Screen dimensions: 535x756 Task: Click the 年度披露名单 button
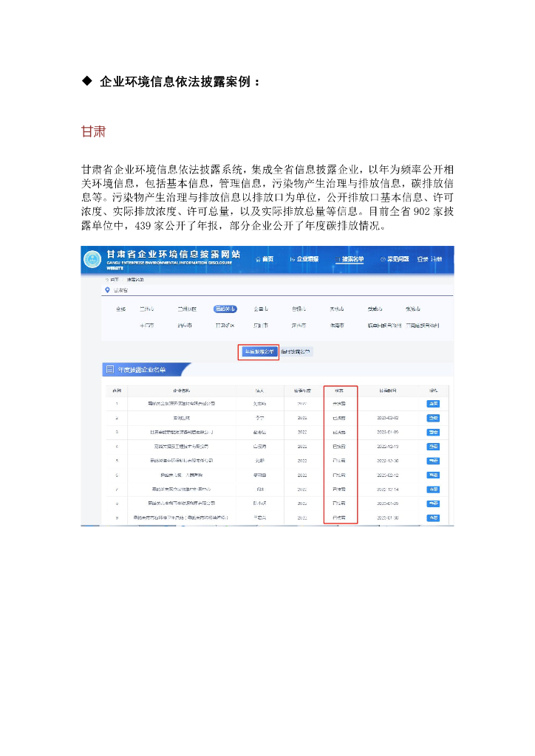[259, 352]
